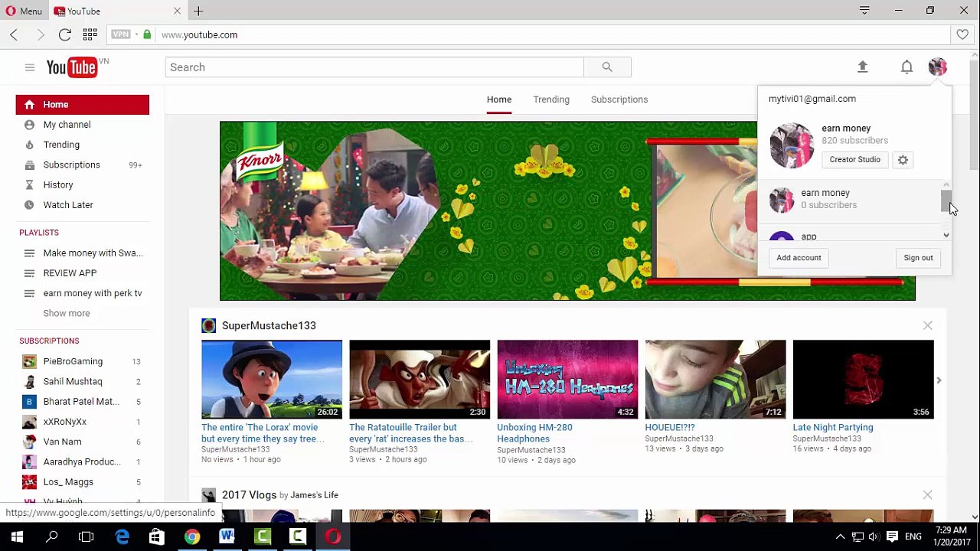Play the Ratatouille Trailer thumbnail

[x=420, y=380]
